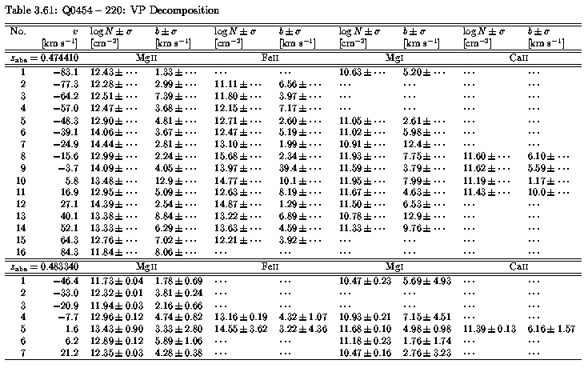Viewport: 588px width, 368px height.
Task: Click the MgI Doppler value "9.76±···"
Action: point(424,229)
